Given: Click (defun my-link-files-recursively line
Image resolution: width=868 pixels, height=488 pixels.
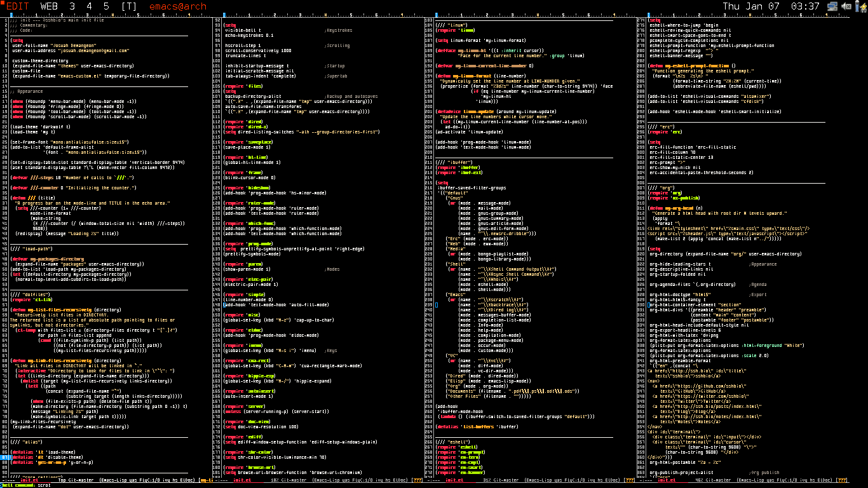Looking at the screenshot, I should pyautogui.click(x=65, y=361).
